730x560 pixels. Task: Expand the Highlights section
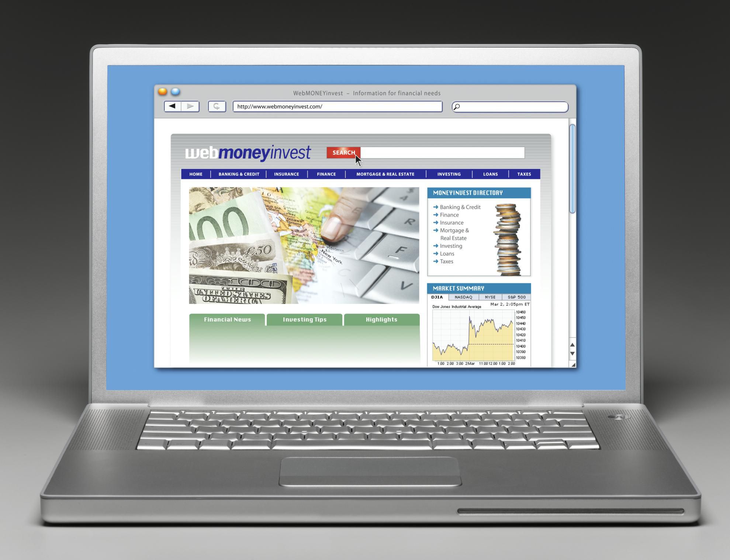tap(381, 319)
